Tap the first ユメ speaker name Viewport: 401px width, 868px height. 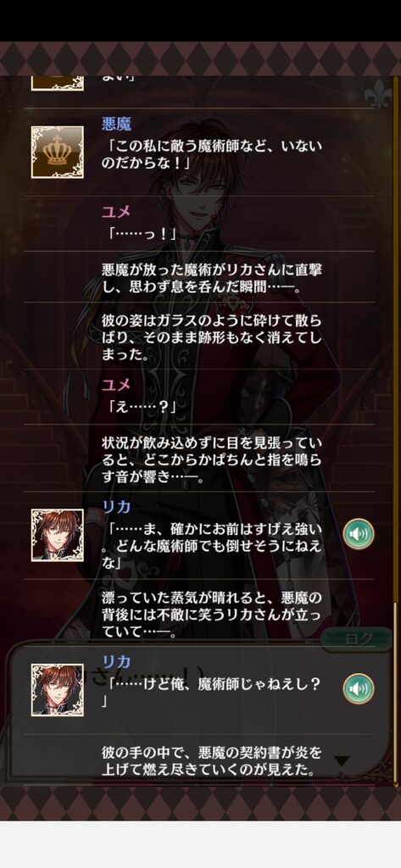pyautogui.click(x=116, y=211)
